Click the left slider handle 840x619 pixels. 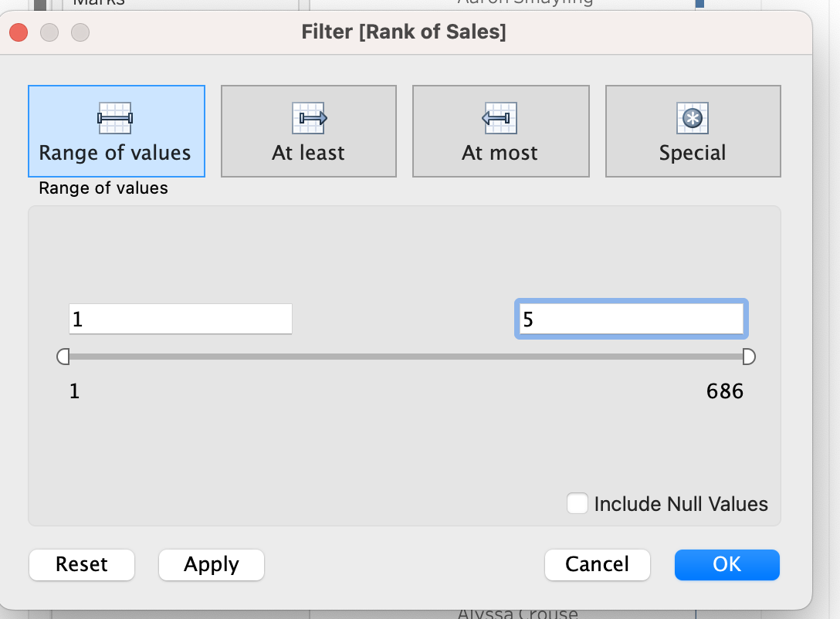[63, 357]
